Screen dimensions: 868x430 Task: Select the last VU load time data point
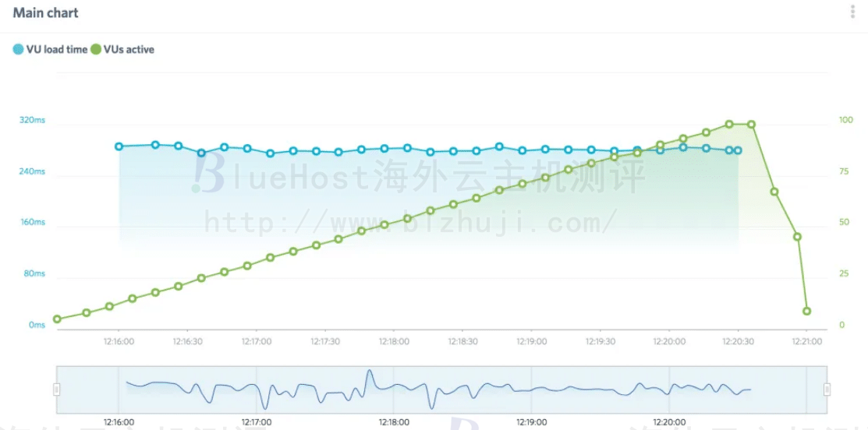pos(738,150)
